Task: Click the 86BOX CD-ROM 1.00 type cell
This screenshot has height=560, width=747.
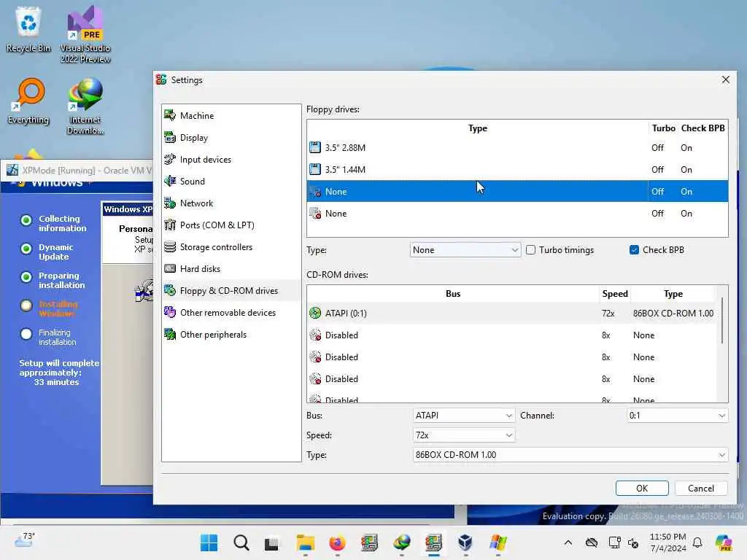Action: (x=673, y=314)
